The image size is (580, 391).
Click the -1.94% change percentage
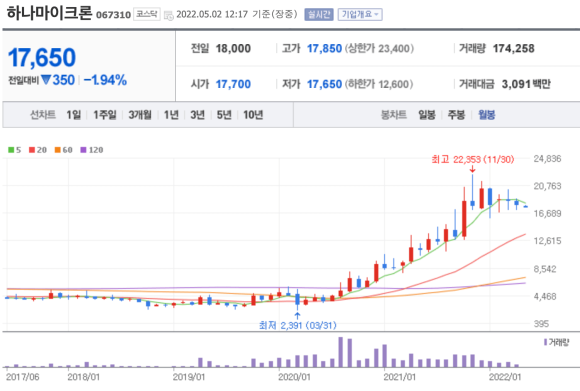click(105, 80)
